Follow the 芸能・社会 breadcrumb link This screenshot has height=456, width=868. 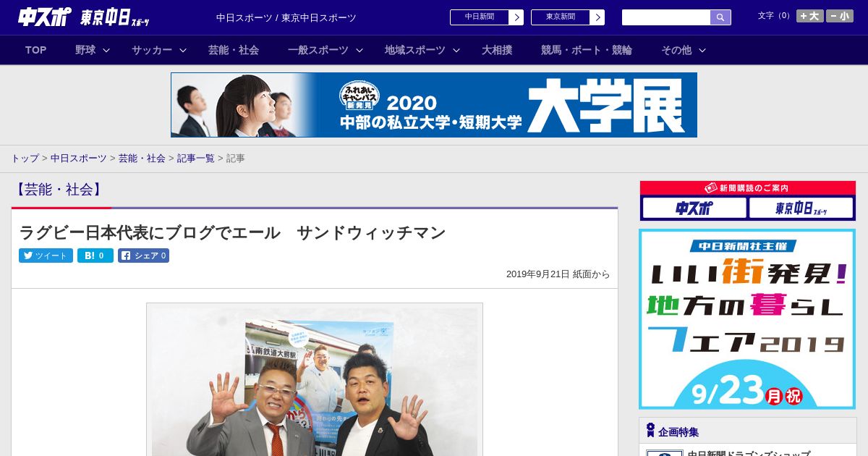[x=142, y=158]
